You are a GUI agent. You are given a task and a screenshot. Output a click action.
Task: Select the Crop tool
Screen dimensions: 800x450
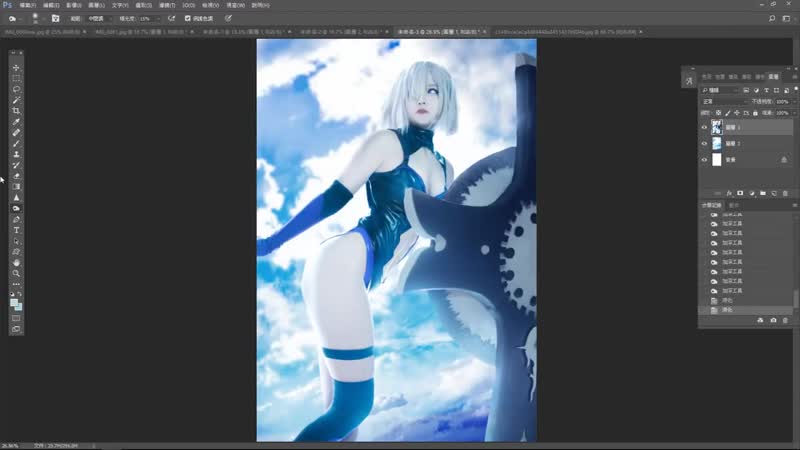(x=16, y=111)
